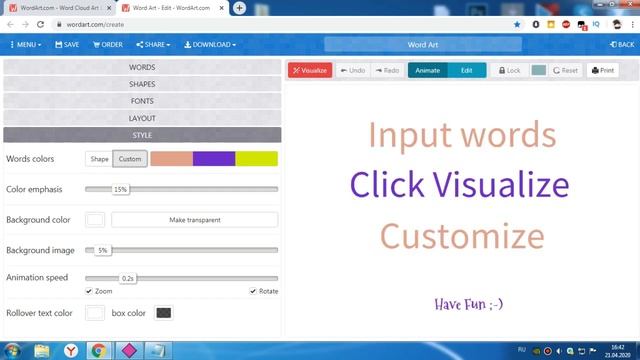Image resolution: width=640 pixels, height=360 pixels.
Task: Open the Windows Start menu
Action: pyautogui.click(x=12, y=351)
